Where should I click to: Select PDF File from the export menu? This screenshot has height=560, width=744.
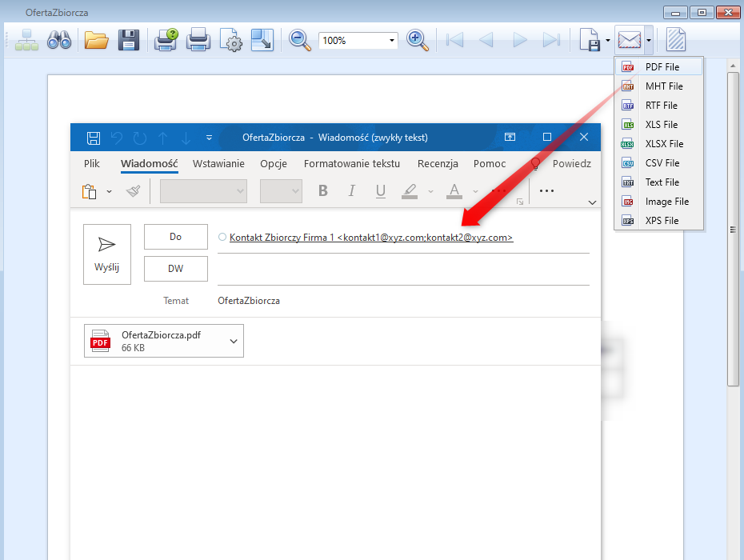pyautogui.click(x=662, y=67)
